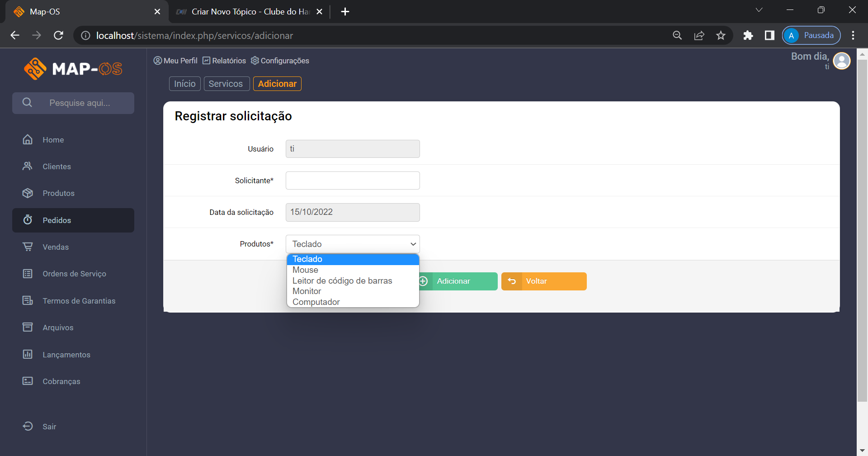The width and height of the screenshot is (868, 456).
Task: View site information icon in address bar
Action: (x=85, y=35)
